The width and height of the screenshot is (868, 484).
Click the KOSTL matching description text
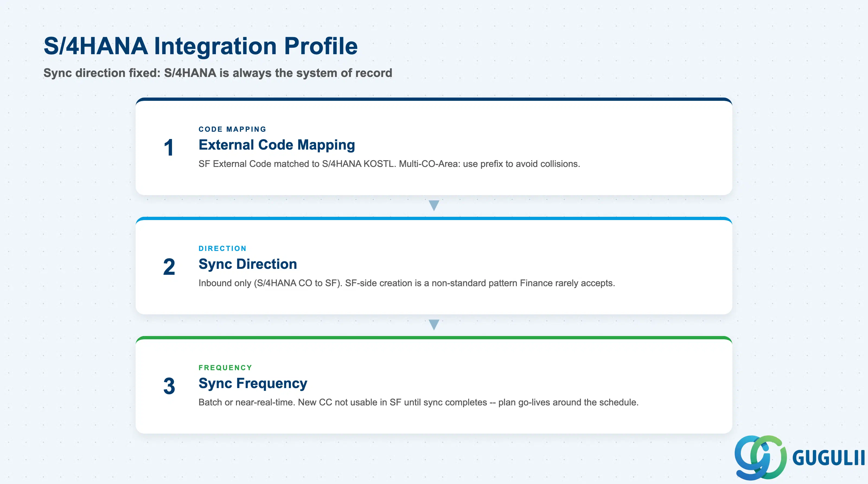[389, 164]
